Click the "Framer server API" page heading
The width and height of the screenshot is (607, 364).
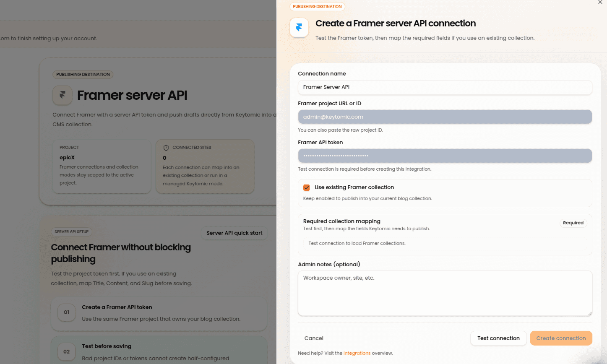click(132, 96)
